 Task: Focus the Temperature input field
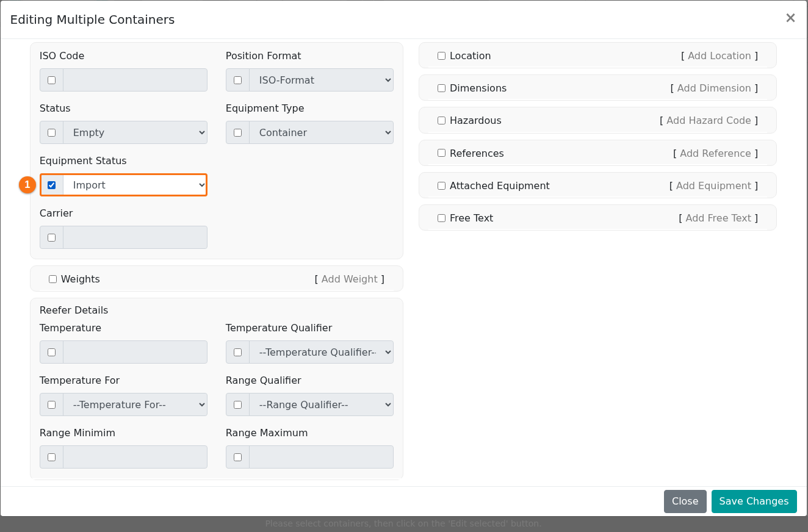tap(135, 352)
